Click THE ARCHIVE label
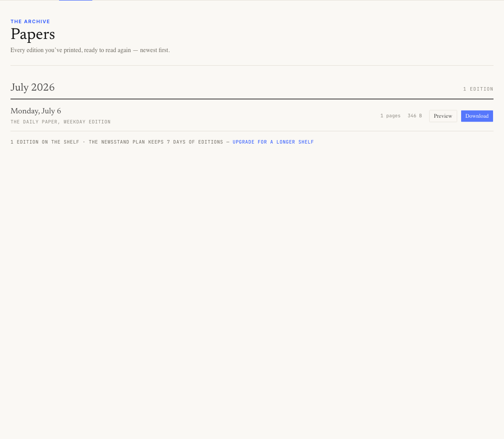 30,21
